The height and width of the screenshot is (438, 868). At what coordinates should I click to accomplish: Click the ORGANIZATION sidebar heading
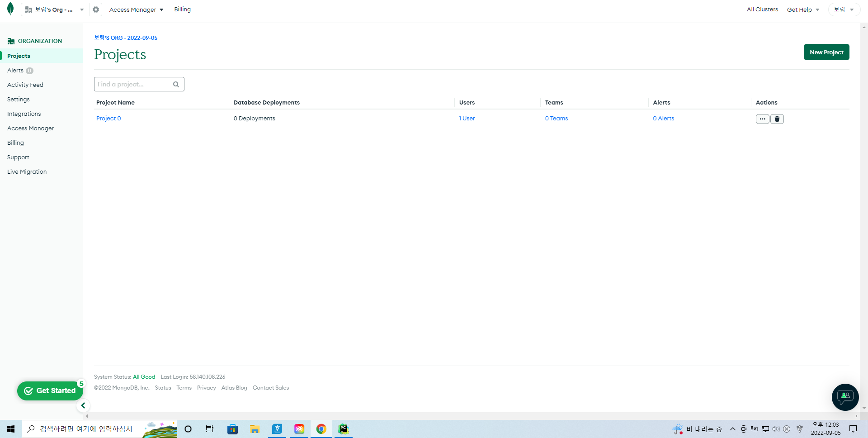(x=35, y=41)
